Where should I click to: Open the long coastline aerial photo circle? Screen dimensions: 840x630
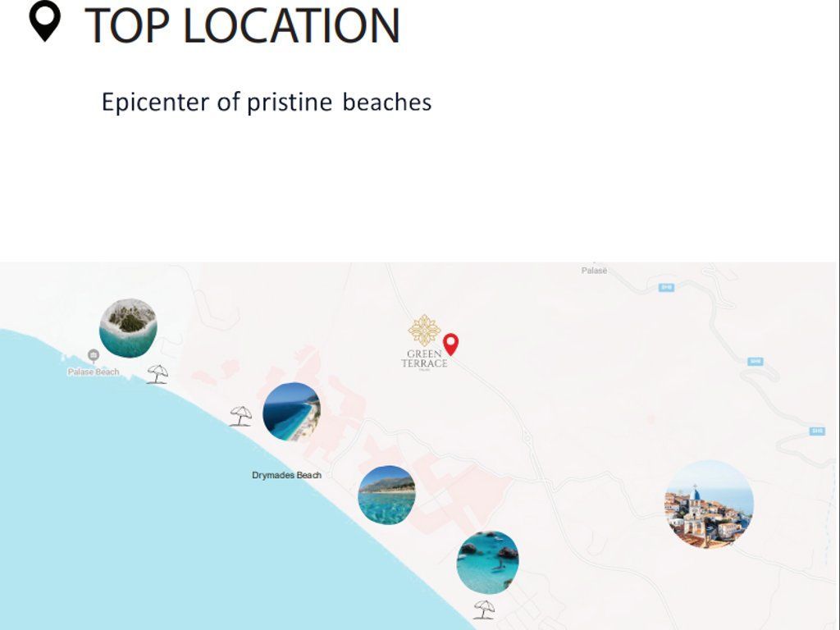pos(291,411)
